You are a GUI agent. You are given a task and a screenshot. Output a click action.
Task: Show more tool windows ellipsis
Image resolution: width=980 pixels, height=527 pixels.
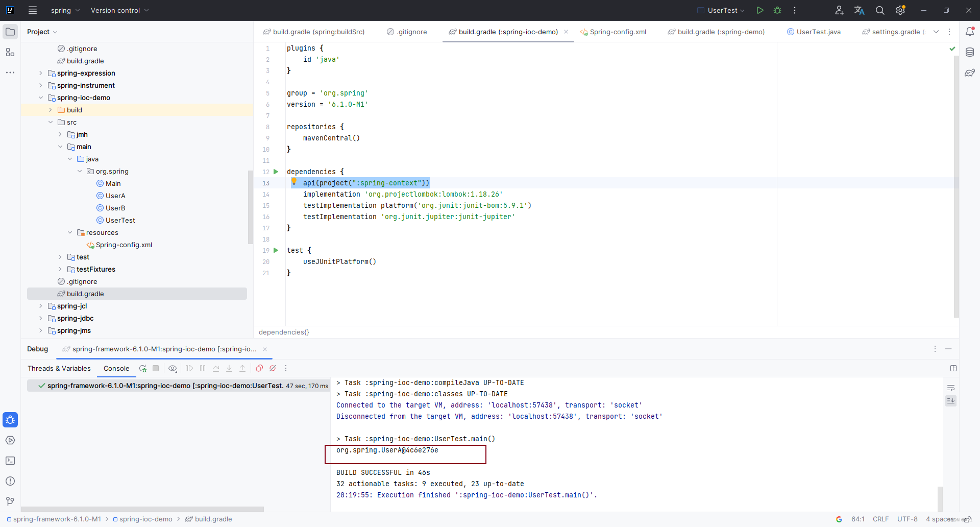tap(10, 73)
